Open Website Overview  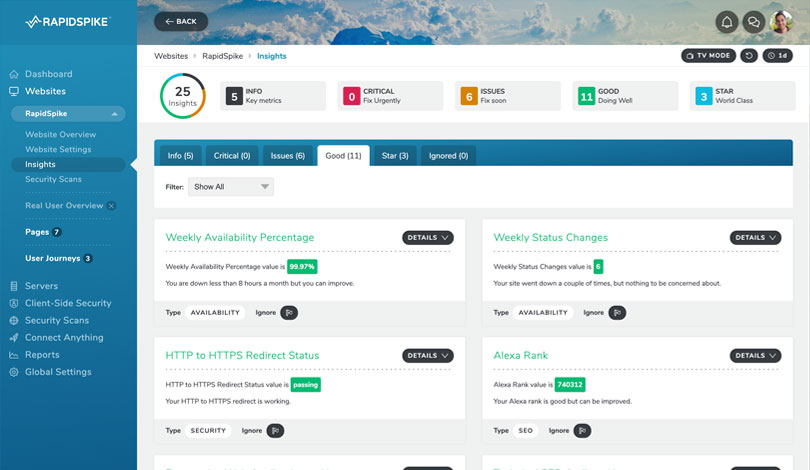point(60,134)
